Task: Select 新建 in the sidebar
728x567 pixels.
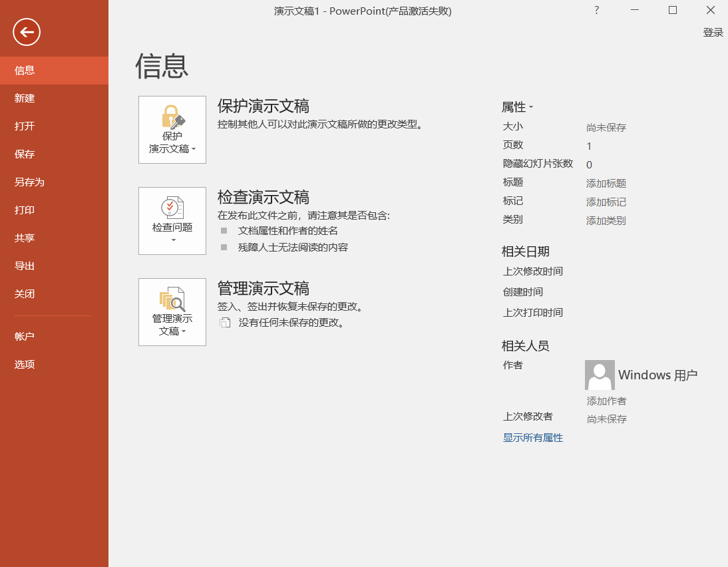Action: [x=54, y=98]
